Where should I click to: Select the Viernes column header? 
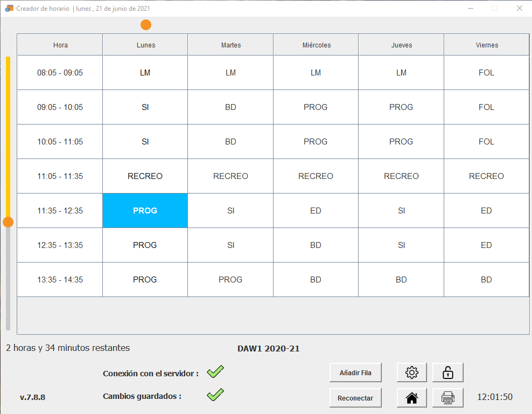tap(487, 45)
